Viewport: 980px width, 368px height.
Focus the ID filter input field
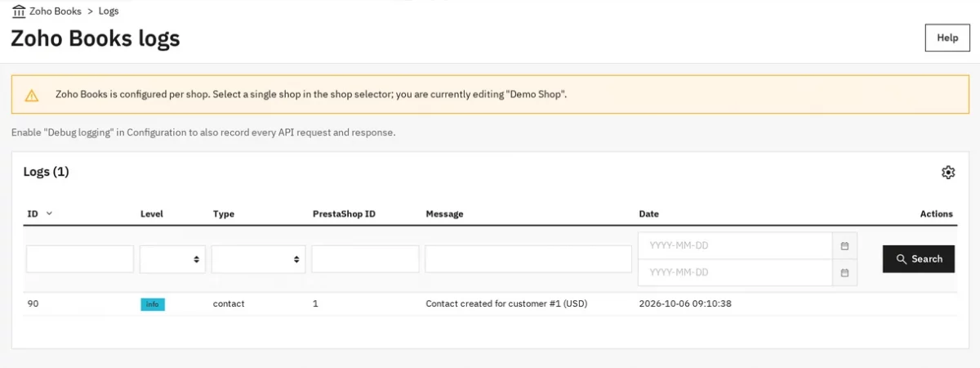80,259
